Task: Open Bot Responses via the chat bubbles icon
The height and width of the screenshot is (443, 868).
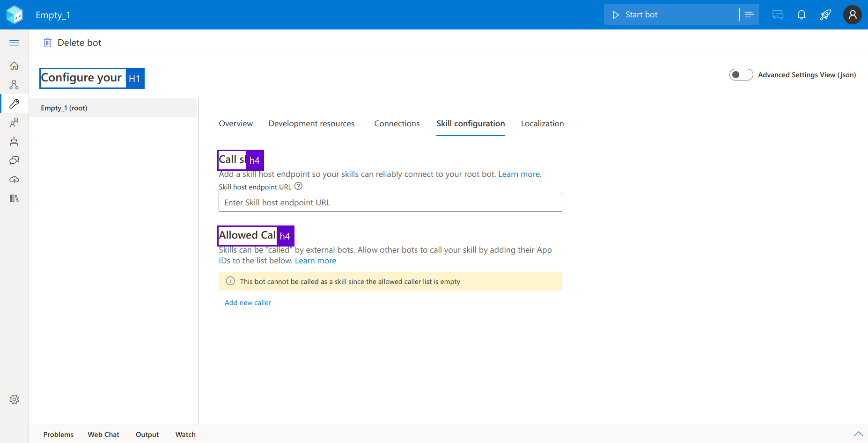Action: (14, 160)
